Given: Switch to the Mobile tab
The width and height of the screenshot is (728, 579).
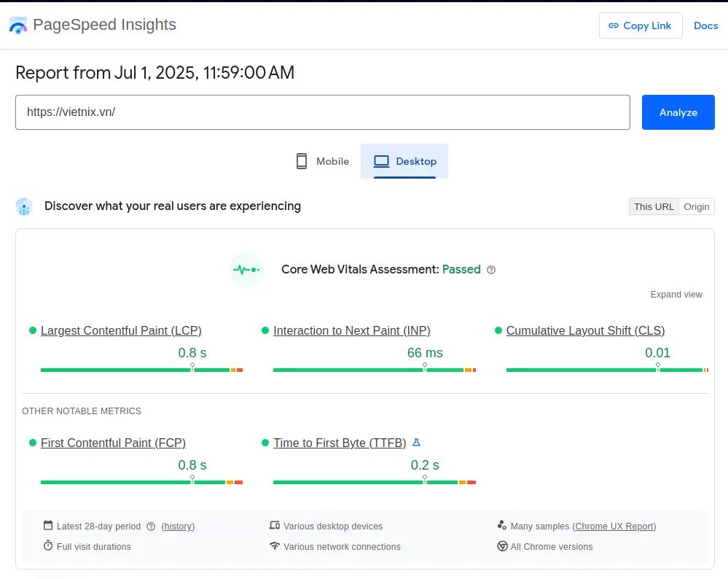Looking at the screenshot, I should [322, 161].
